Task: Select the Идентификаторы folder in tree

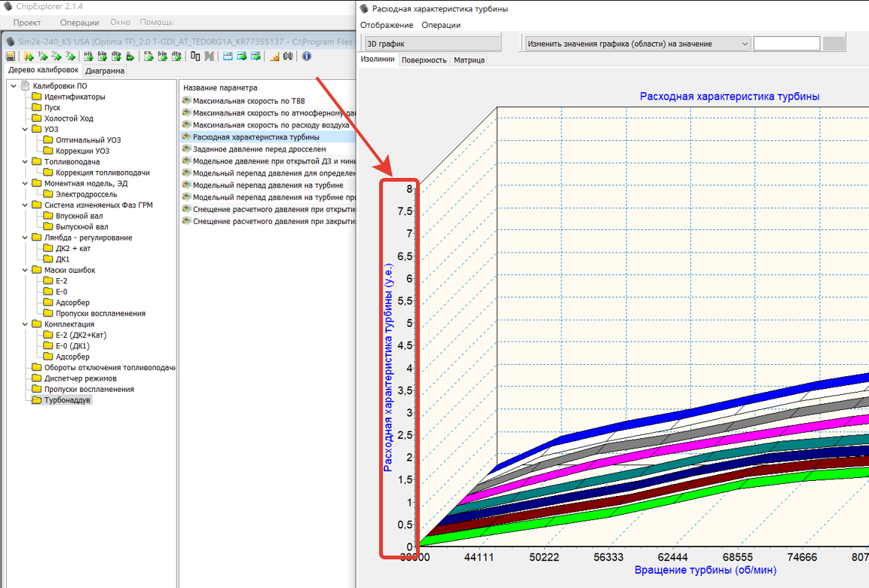Action: 74,96
